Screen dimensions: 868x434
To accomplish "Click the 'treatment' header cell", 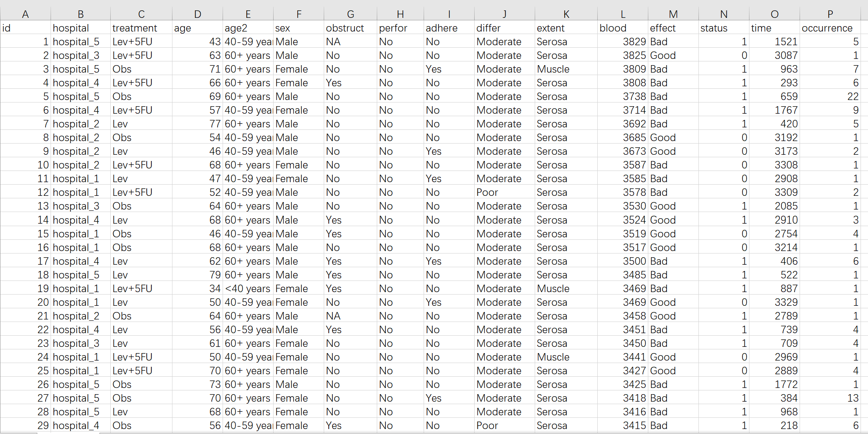I will click(141, 28).
